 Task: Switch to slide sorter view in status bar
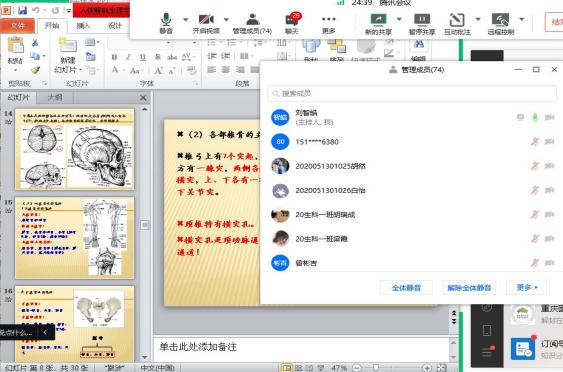pos(298,368)
